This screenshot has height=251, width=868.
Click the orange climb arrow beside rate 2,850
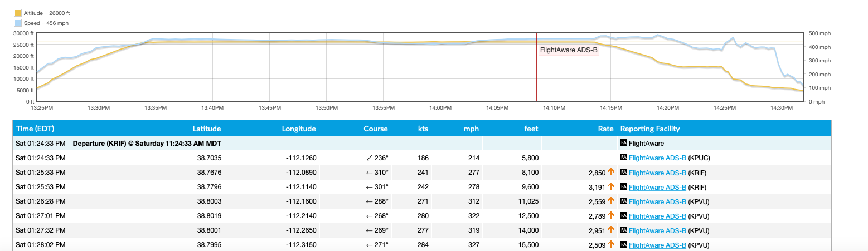pyautogui.click(x=611, y=172)
